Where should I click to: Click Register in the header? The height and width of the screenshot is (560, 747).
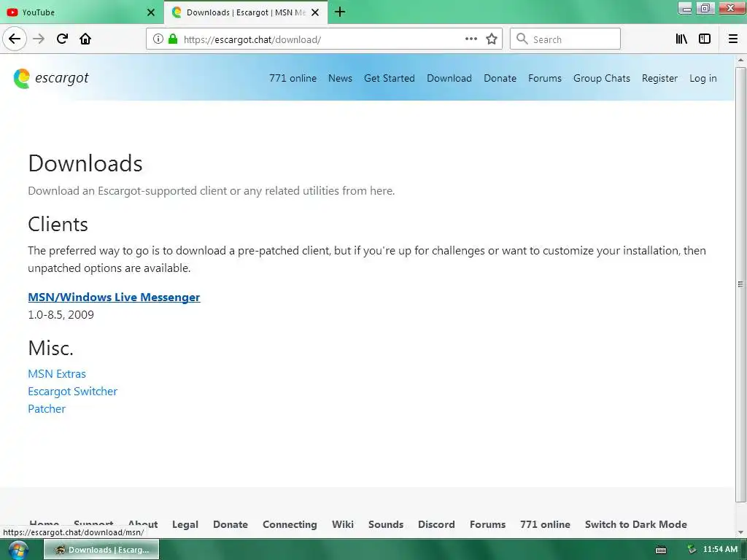[659, 78]
